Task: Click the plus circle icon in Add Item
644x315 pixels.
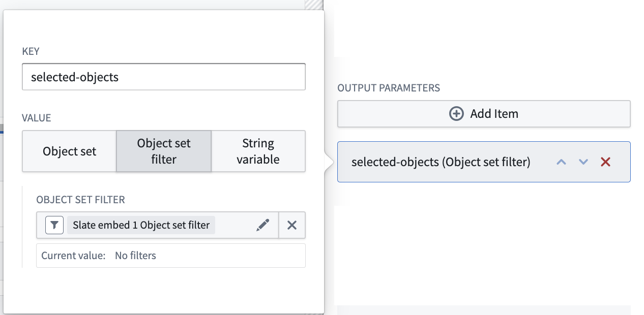Action: [456, 114]
